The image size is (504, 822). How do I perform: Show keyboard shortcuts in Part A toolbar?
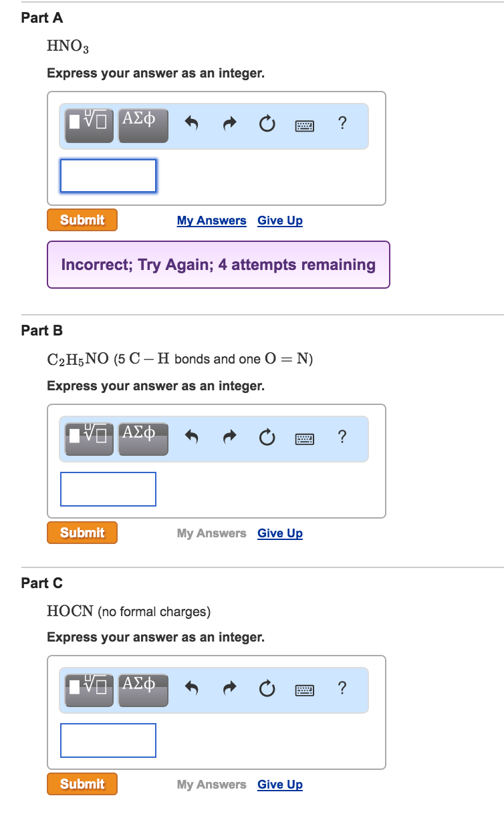(304, 124)
